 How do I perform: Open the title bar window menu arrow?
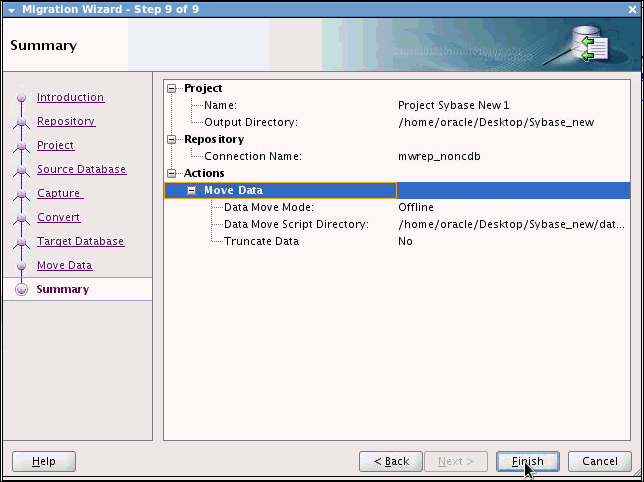click(11, 10)
